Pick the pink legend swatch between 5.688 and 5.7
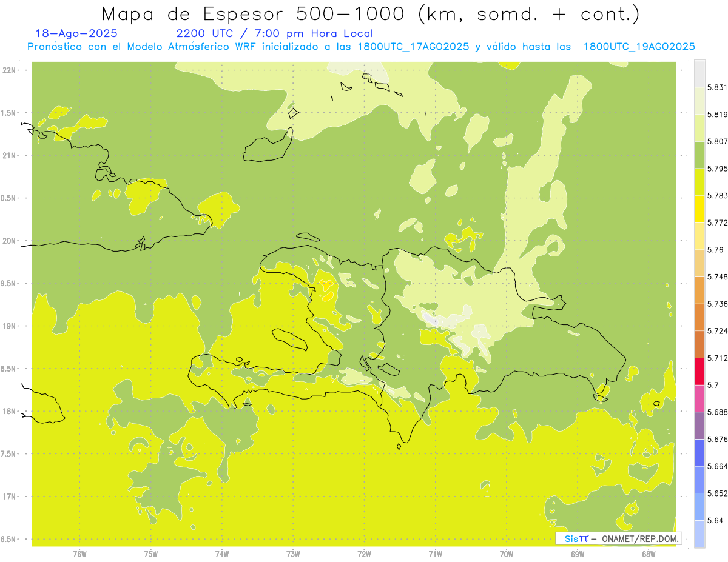 tap(699, 398)
